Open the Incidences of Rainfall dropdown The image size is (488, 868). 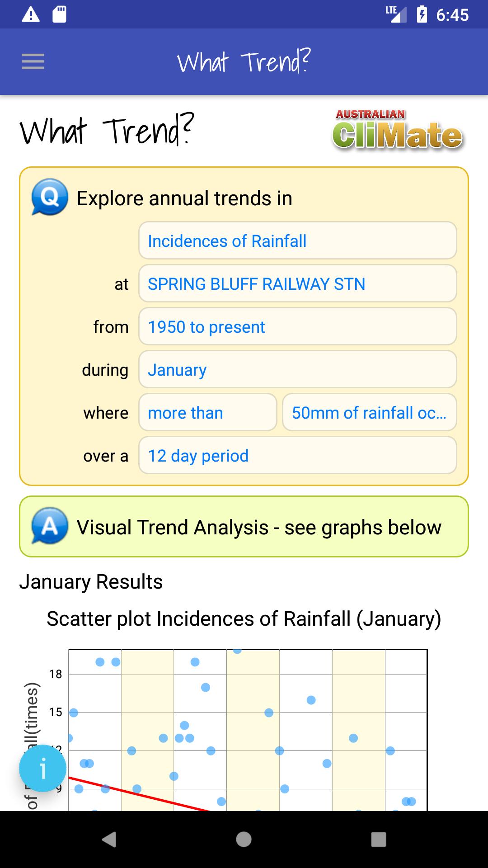point(297,241)
